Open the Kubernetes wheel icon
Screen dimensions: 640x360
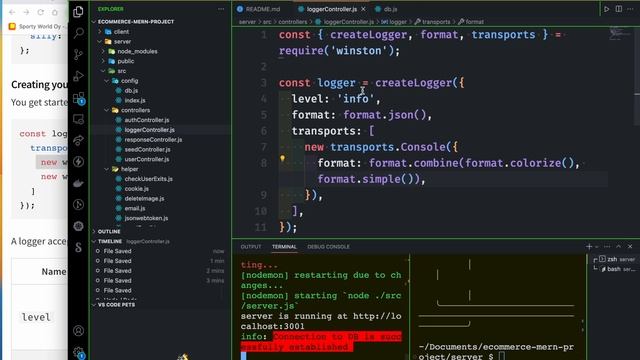click(78, 226)
